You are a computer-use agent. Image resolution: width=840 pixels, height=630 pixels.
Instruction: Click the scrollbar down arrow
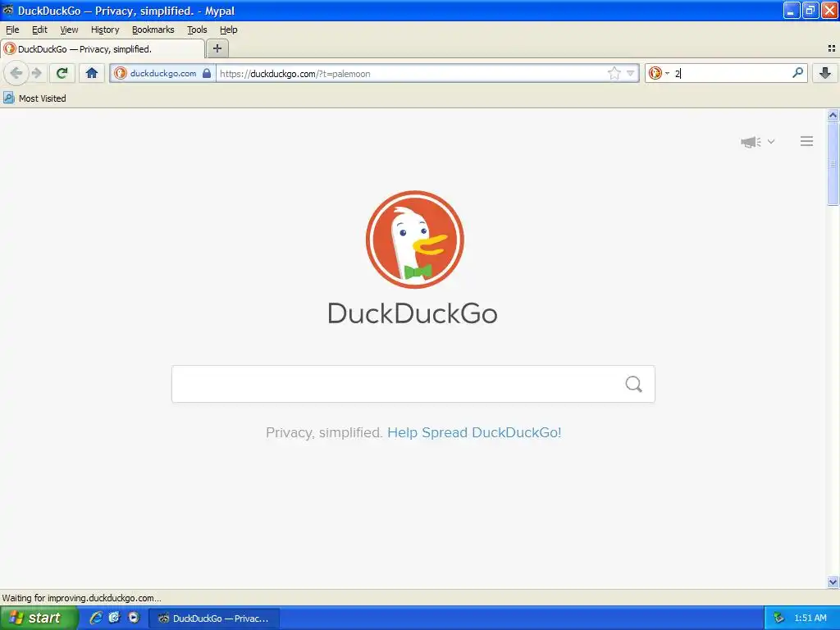833,582
